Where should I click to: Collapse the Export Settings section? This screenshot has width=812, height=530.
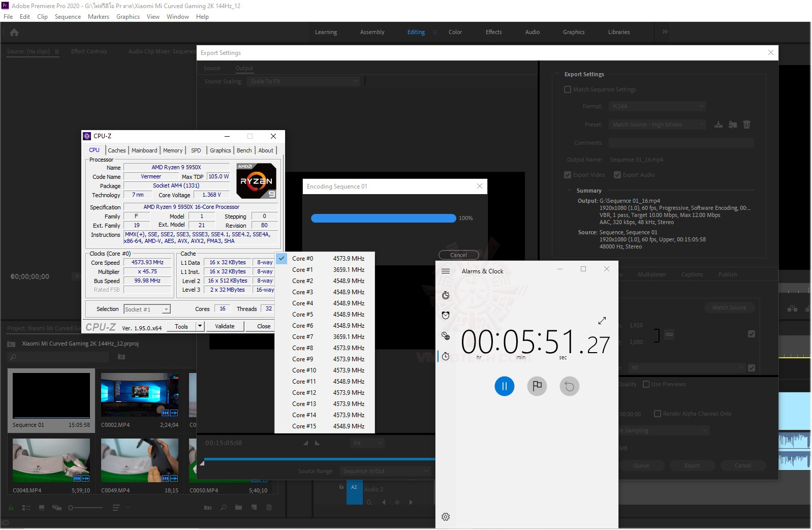(x=557, y=74)
